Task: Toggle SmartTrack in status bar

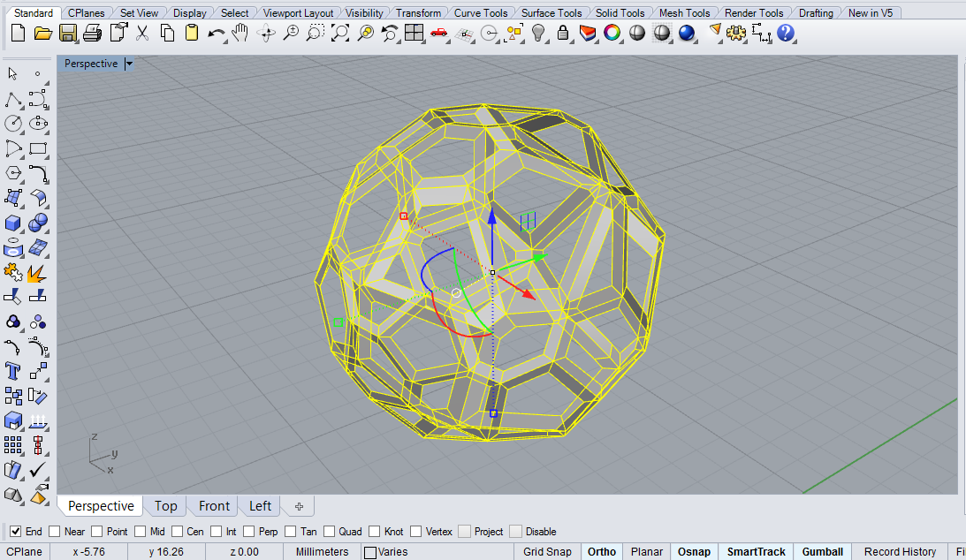Action: [756, 551]
